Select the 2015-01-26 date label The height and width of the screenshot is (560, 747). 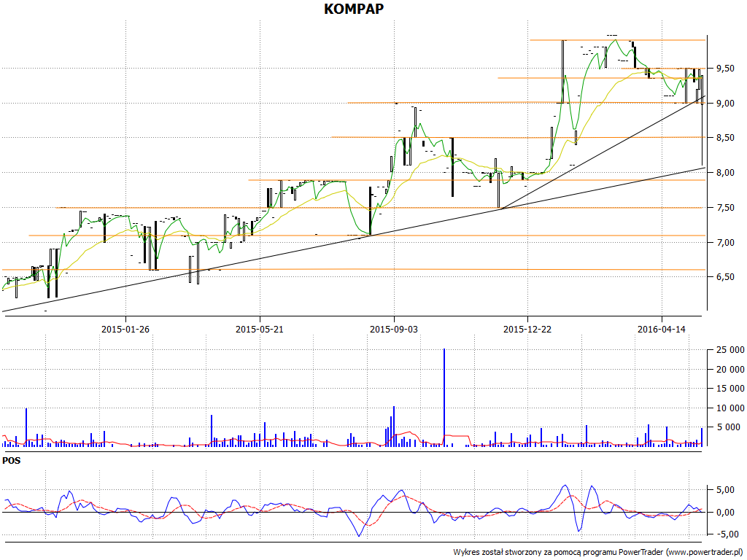125,329
